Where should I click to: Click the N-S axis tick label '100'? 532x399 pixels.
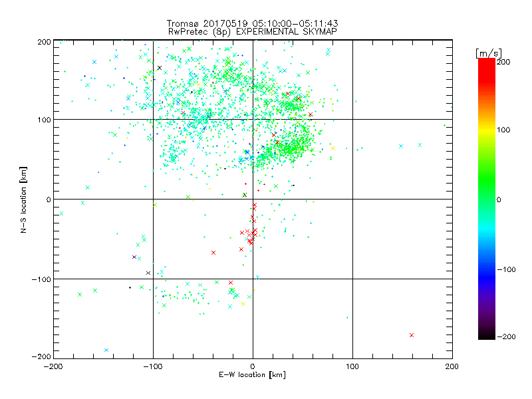click(44, 120)
